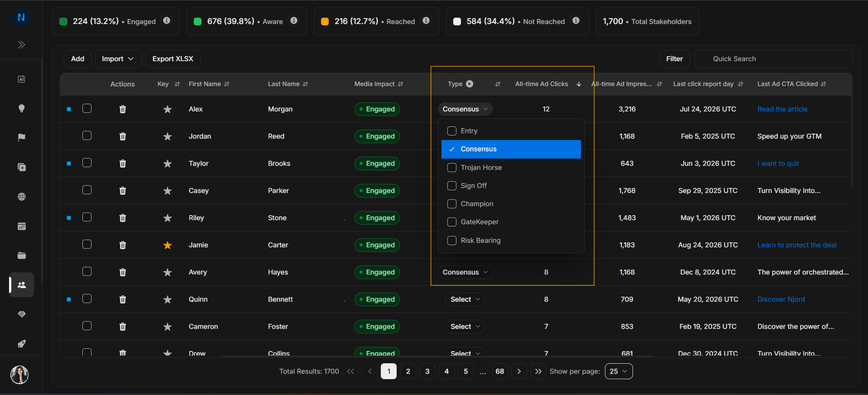The height and width of the screenshot is (395, 868).
Task: Expand the sidebar with double-chevron icon
Action: coord(21,44)
